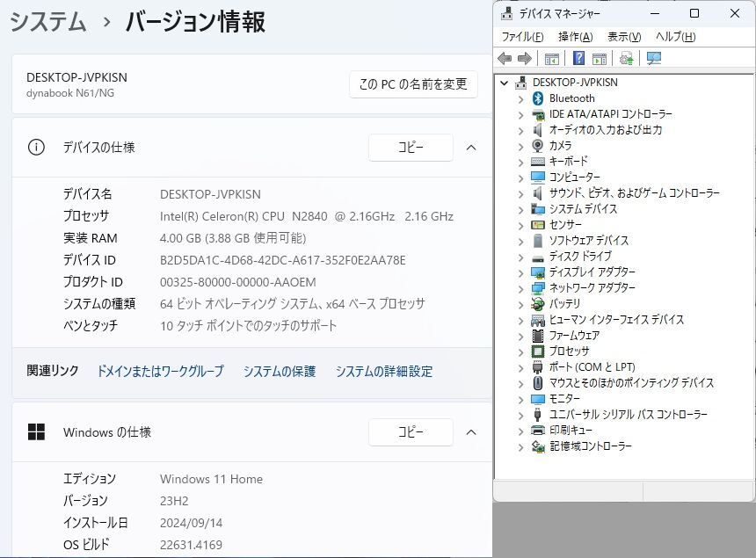Image resolution: width=756 pixels, height=558 pixels.
Task: Click the blue question mark Help toolbar icon
Action: pos(578,58)
